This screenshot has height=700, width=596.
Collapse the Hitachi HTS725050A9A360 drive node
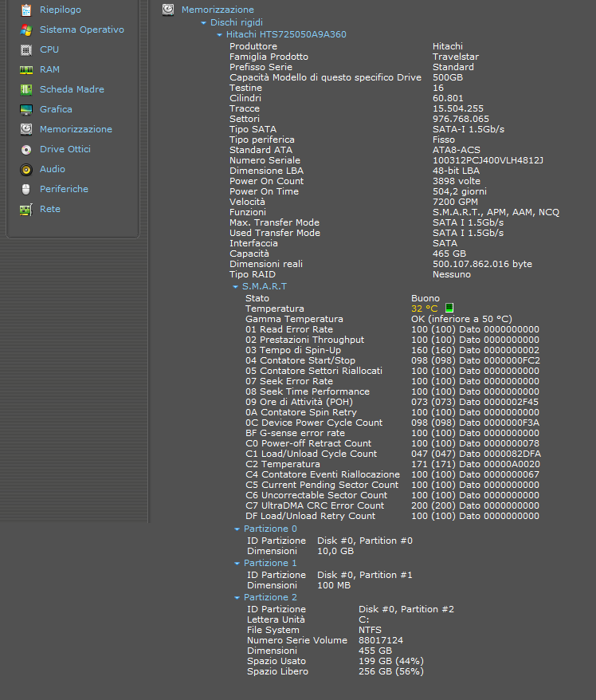(219, 35)
